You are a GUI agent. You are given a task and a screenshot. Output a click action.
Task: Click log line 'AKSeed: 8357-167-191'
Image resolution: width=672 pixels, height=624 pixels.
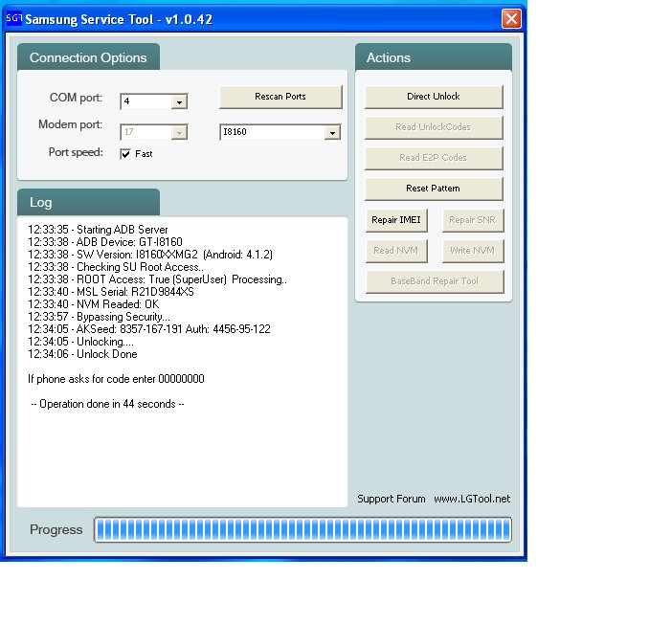(x=149, y=329)
